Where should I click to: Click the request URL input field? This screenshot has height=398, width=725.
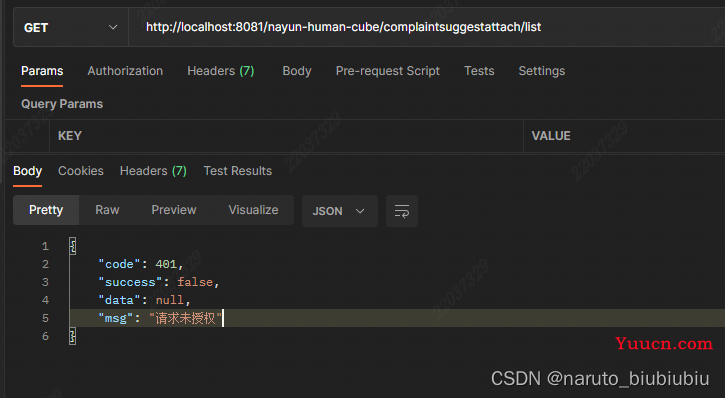click(426, 27)
